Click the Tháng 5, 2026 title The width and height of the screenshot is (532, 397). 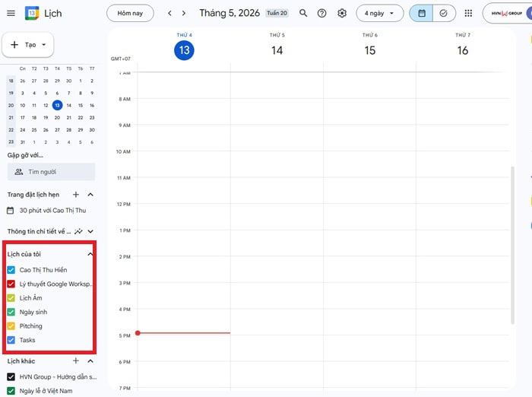[230, 13]
